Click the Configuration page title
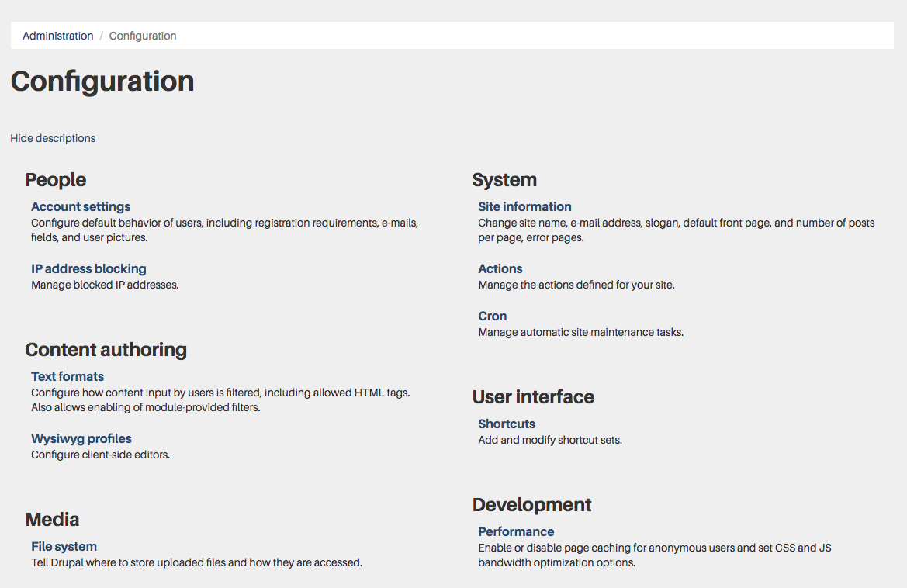This screenshot has width=907, height=588. click(x=102, y=81)
